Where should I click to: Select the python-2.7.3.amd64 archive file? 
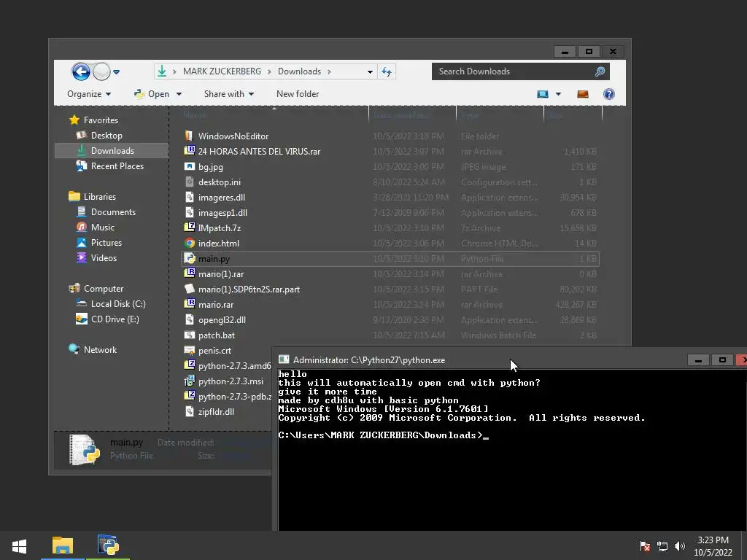(x=228, y=366)
